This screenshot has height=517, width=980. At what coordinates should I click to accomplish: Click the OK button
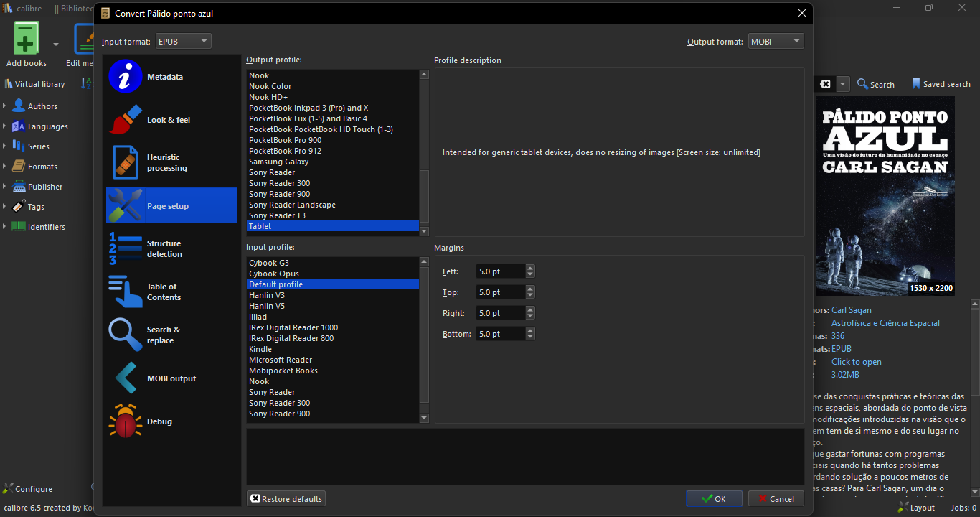[715, 499]
